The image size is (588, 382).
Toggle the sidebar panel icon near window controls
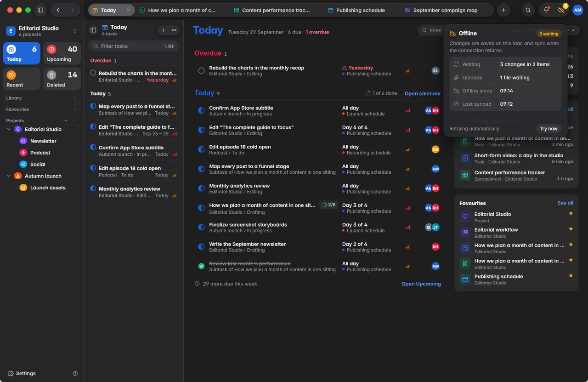[40, 10]
